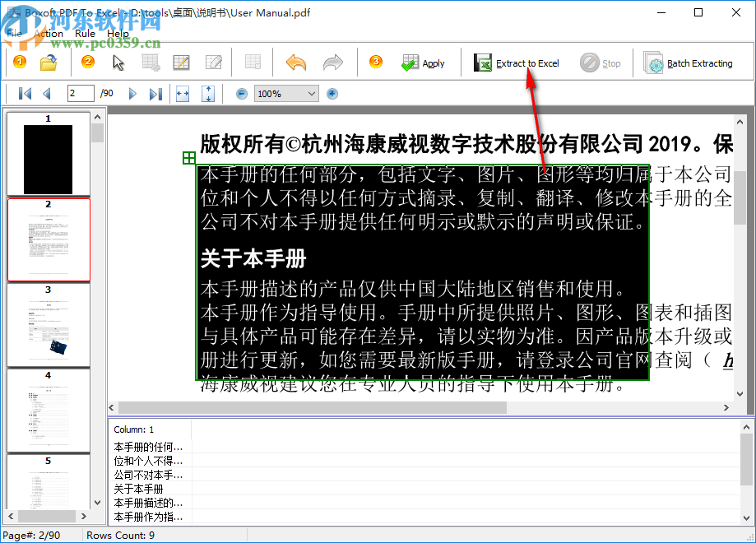Jump to the last page
The height and width of the screenshot is (543, 756).
click(155, 93)
